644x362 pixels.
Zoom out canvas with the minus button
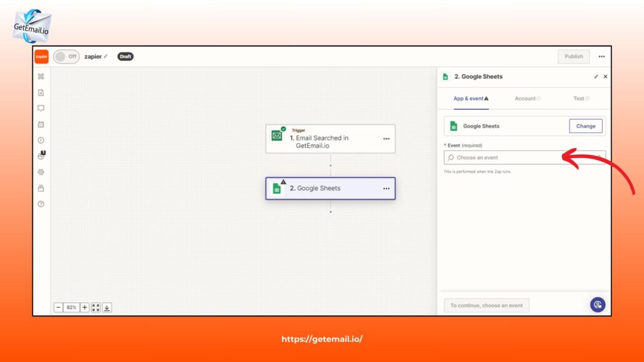(59, 308)
